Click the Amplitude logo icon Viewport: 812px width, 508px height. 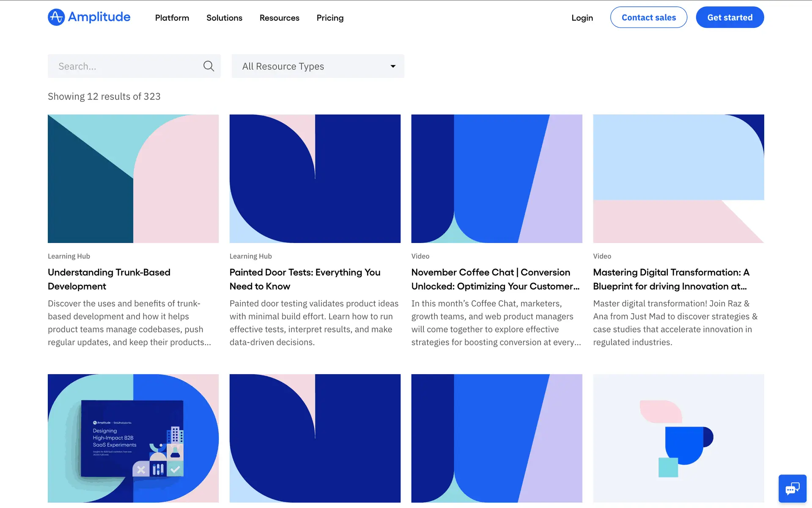tap(56, 17)
